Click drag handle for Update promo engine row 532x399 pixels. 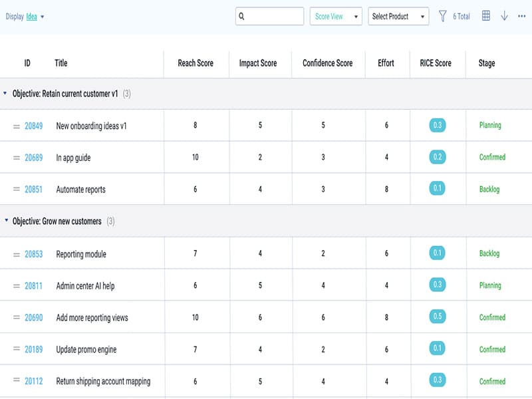click(x=17, y=350)
